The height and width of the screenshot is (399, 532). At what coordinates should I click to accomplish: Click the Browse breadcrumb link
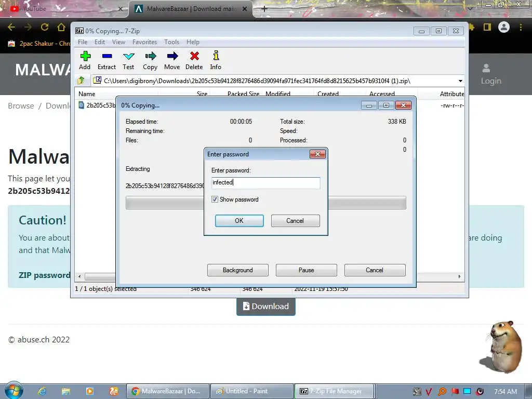coord(21,106)
